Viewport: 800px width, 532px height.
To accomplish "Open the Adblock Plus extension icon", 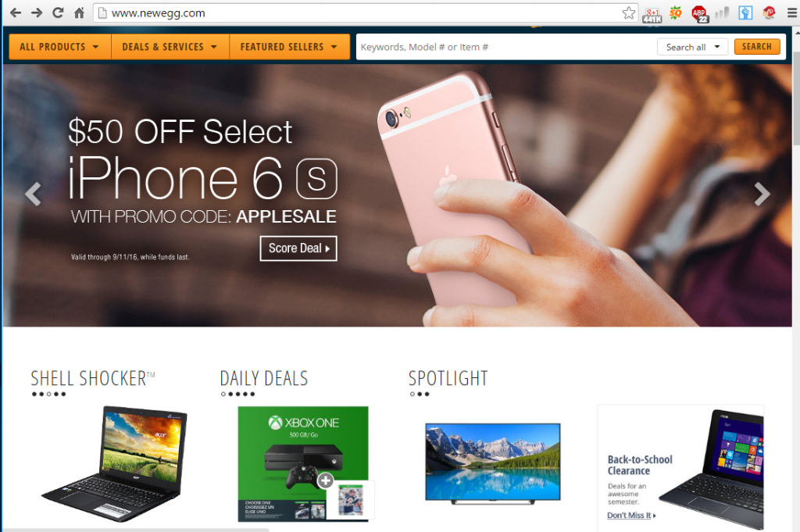I will coord(700,13).
